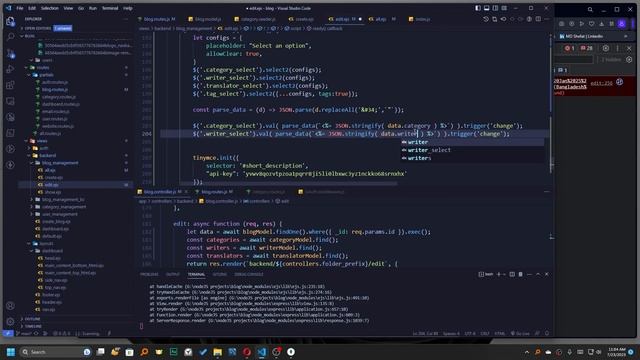Select the TERMINAL panel tab
The height and width of the screenshot is (360, 640).
point(196,274)
